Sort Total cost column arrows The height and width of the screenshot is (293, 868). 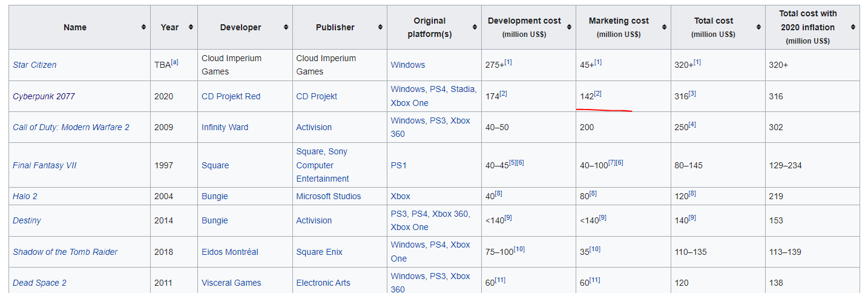(x=758, y=27)
